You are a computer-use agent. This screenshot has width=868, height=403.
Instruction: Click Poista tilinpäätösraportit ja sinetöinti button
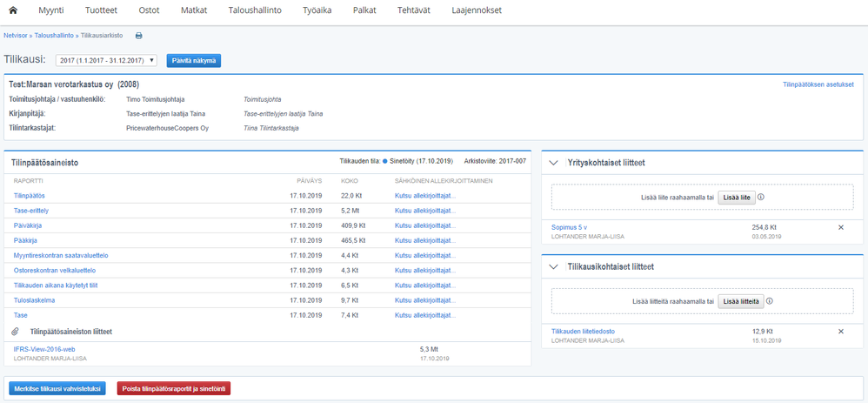tap(174, 388)
